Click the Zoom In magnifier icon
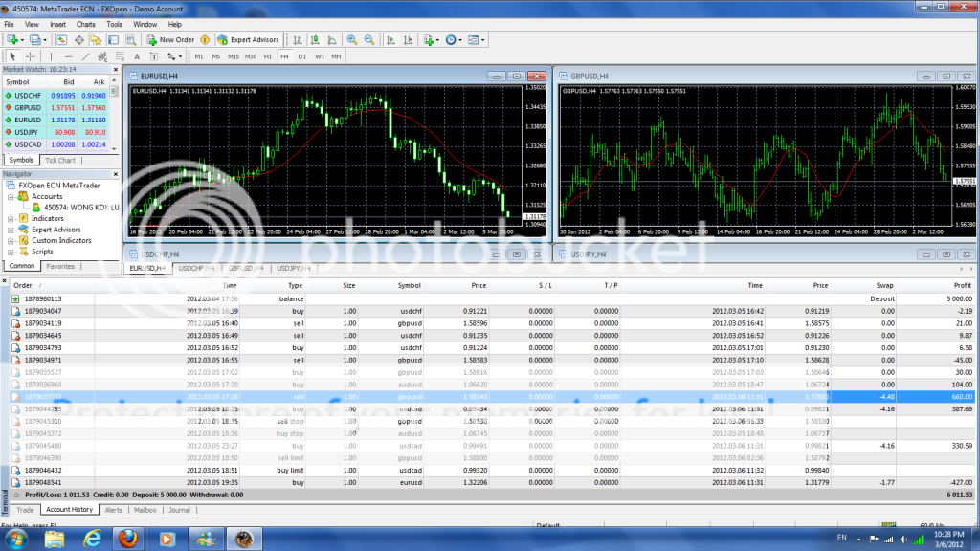The height and width of the screenshot is (551, 980). click(x=352, y=40)
